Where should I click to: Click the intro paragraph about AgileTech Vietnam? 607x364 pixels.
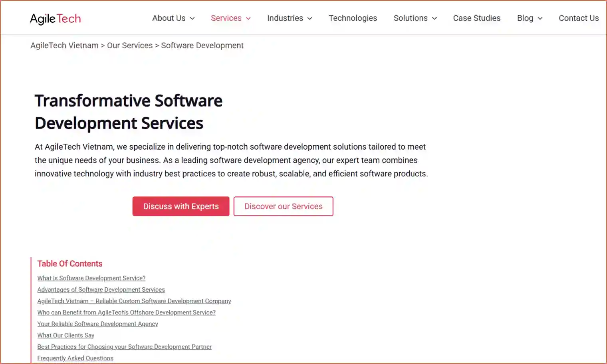(231, 160)
